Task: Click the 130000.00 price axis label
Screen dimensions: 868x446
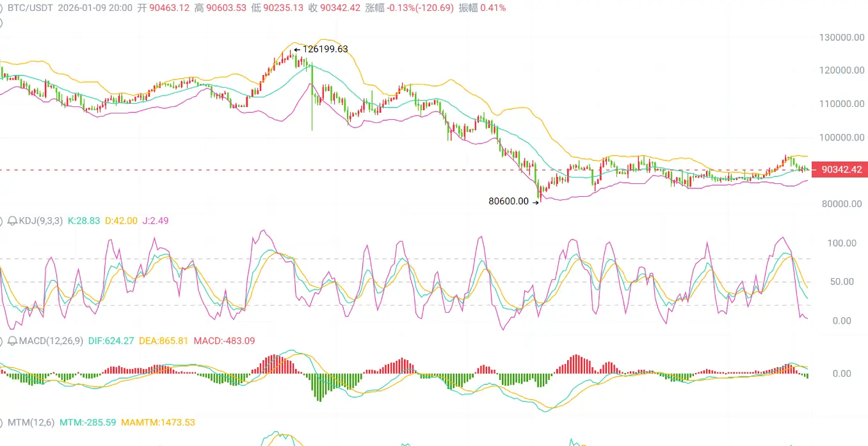Action: coord(842,37)
